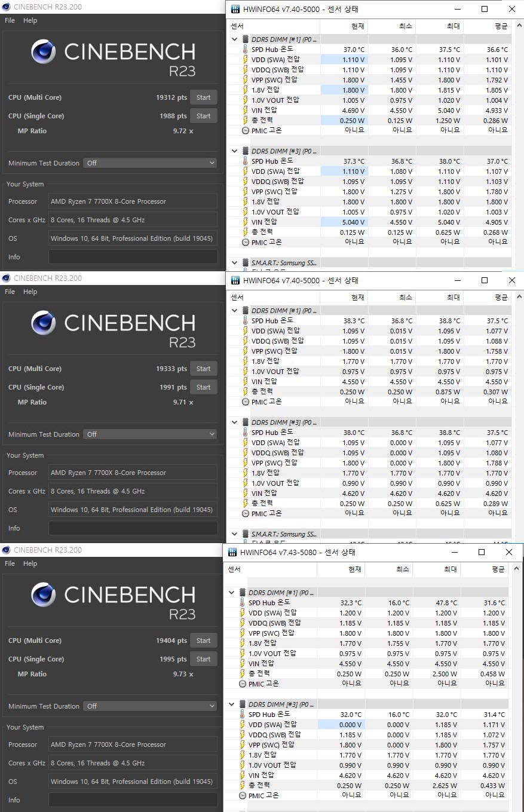Open File menu in Cinebench scoring 19404 pts
Viewport: 524px width, 812px height.
pyautogui.click(x=10, y=563)
